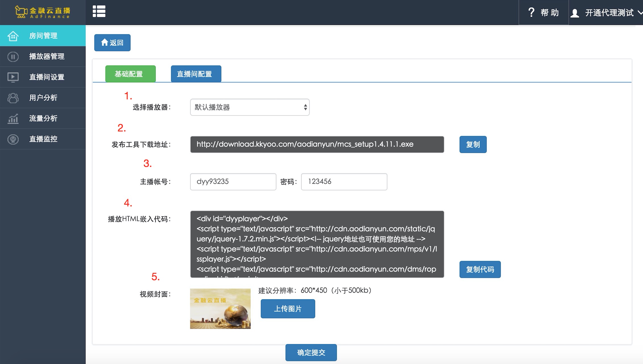Open 用户分析 in the sidebar

pos(43,98)
